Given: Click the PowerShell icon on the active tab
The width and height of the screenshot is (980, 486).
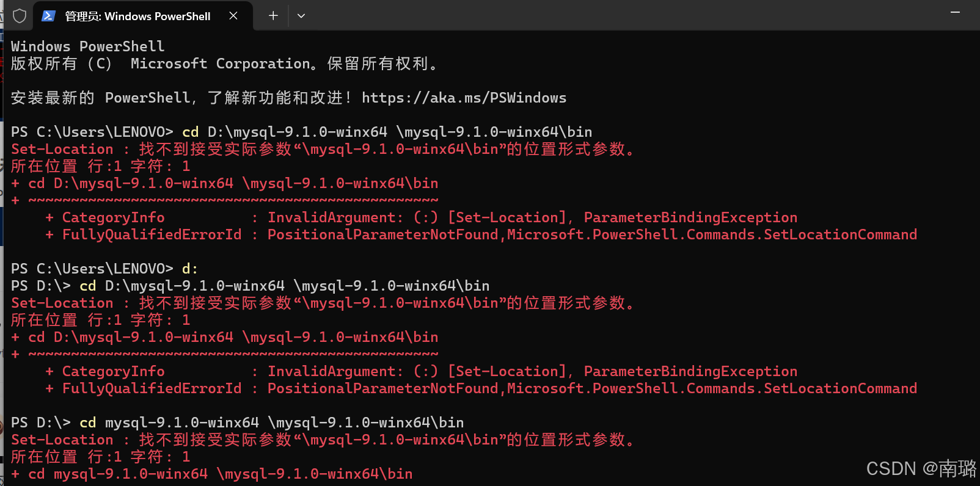Looking at the screenshot, I should click(x=48, y=15).
